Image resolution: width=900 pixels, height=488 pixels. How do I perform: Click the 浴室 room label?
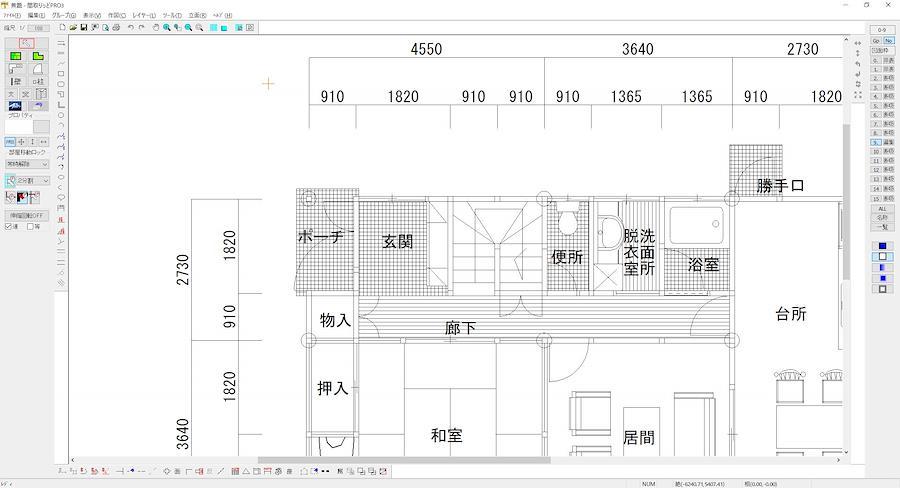pyautogui.click(x=704, y=265)
